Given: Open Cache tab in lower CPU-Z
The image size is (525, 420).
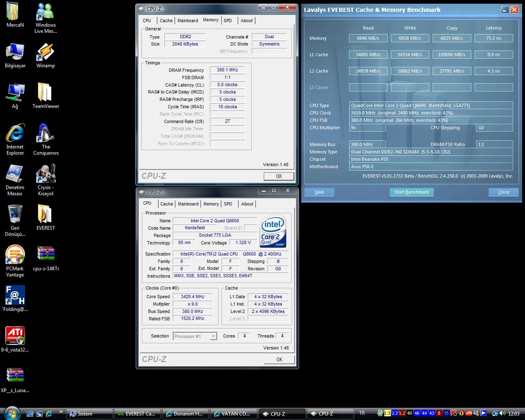Looking at the screenshot, I should [x=167, y=204].
